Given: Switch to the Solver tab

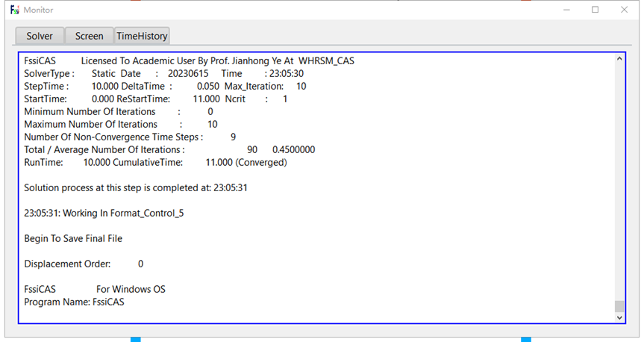Looking at the screenshot, I should (40, 36).
